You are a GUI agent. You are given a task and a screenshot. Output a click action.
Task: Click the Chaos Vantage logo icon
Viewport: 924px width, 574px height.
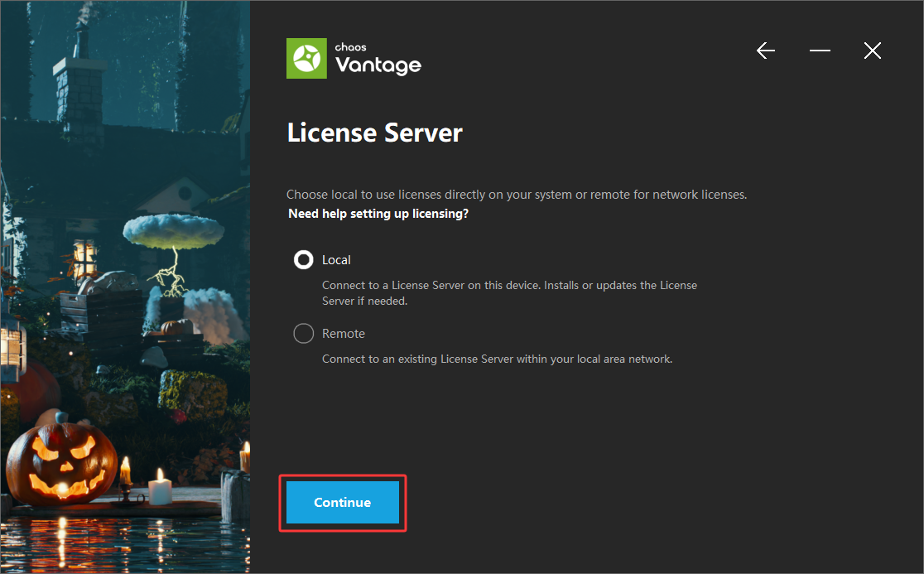click(x=306, y=58)
